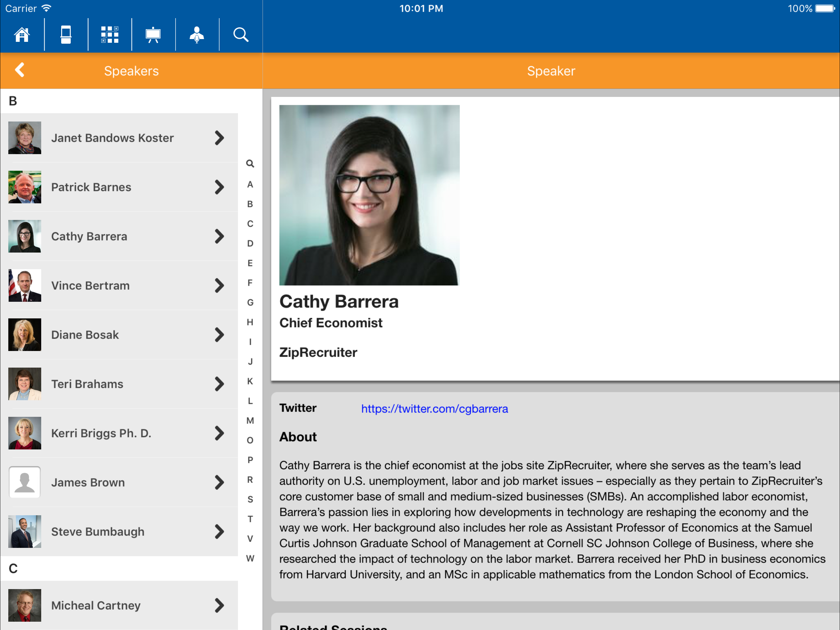This screenshot has height=630, width=840.
Task: Jump to letter H in index
Action: (250, 322)
